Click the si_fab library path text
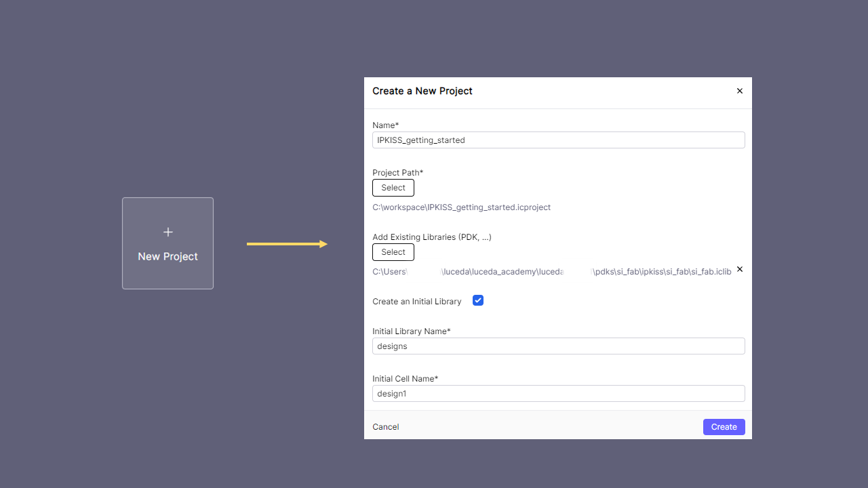 tap(551, 271)
